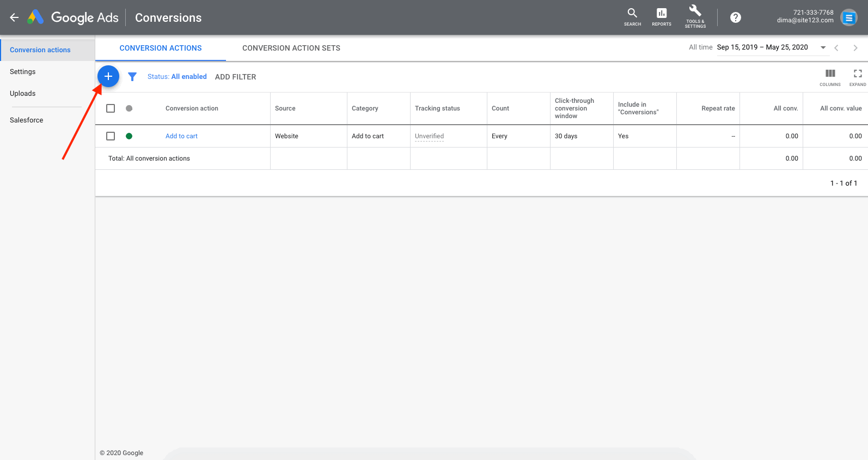The width and height of the screenshot is (868, 460).
Task: Open the Search tool
Action: coord(632,17)
